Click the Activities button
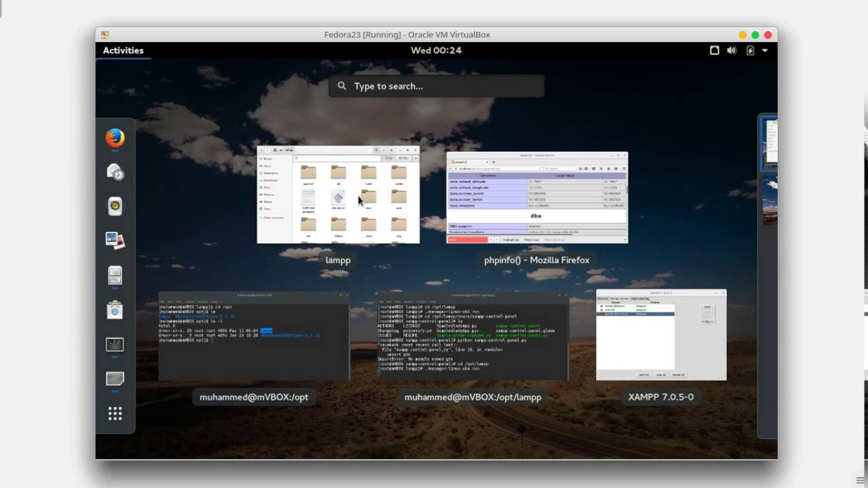868x488 pixels. click(123, 50)
